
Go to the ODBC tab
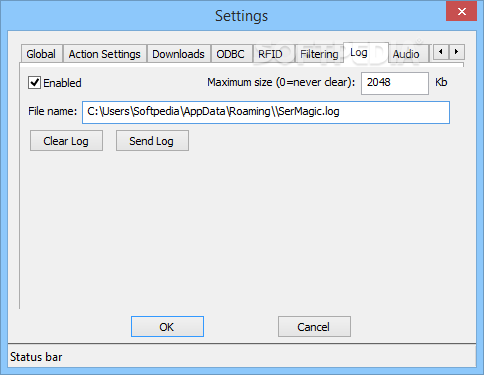[x=231, y=54]
